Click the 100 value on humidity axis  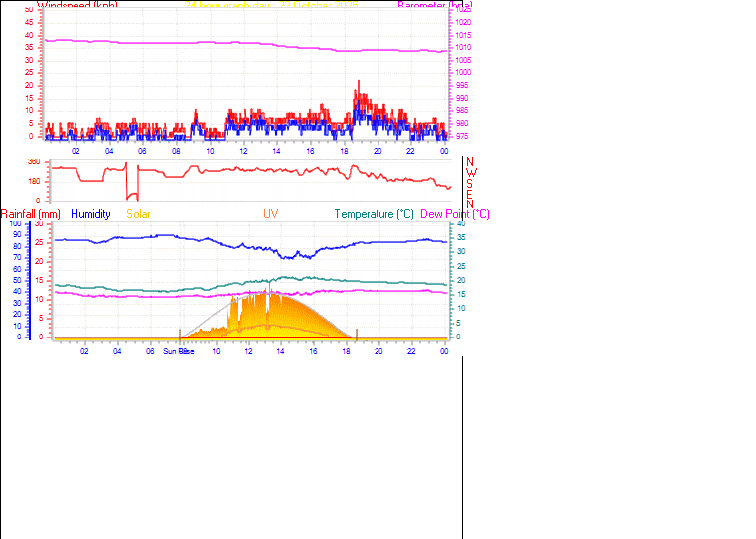15,223
